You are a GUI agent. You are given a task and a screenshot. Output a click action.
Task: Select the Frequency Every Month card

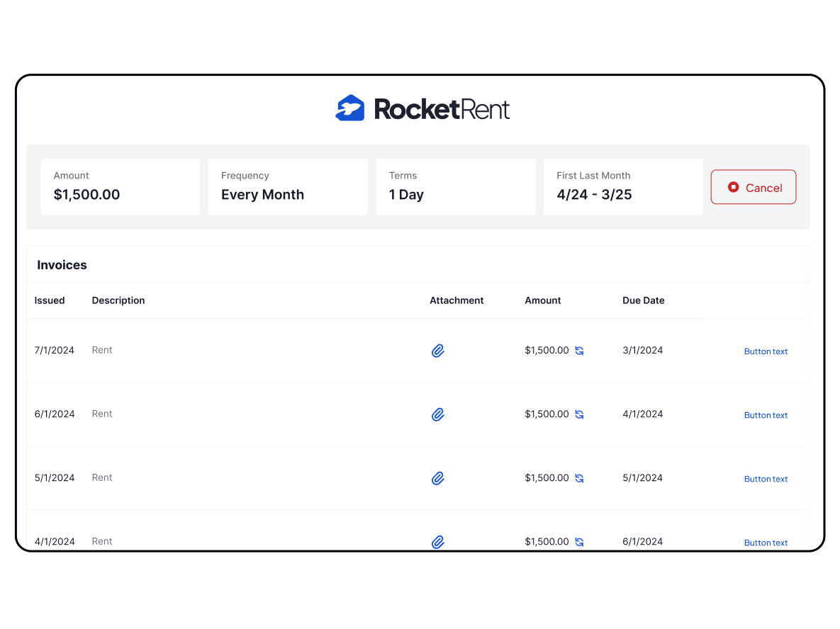(288, 186)
